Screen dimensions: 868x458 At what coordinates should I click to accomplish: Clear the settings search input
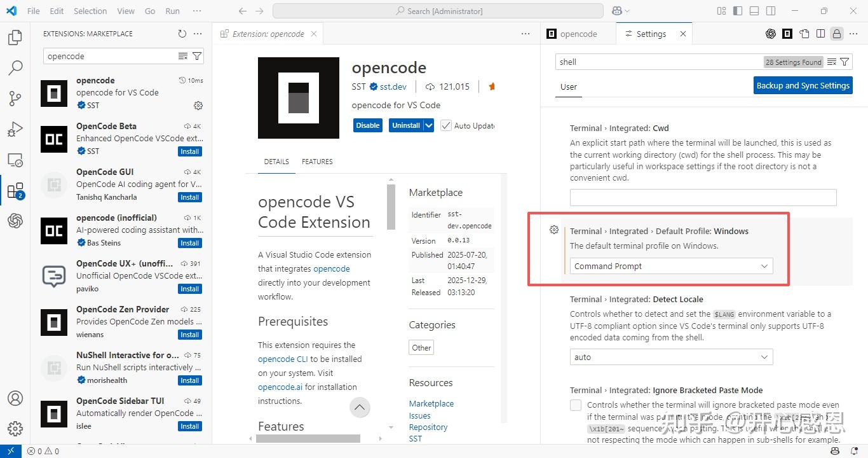pos(831,62)
